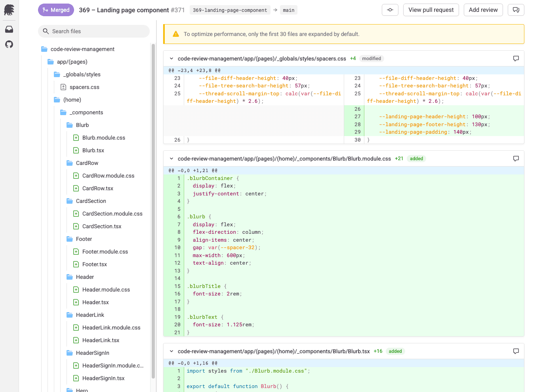
Task: Select Blurb.module.css in file tree
Action: [x=99, y=138]
